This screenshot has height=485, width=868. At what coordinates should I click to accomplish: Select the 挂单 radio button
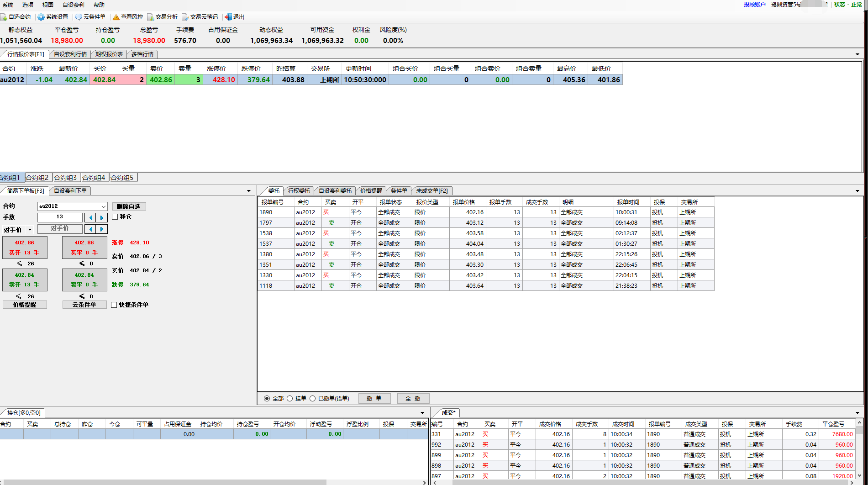289,399
